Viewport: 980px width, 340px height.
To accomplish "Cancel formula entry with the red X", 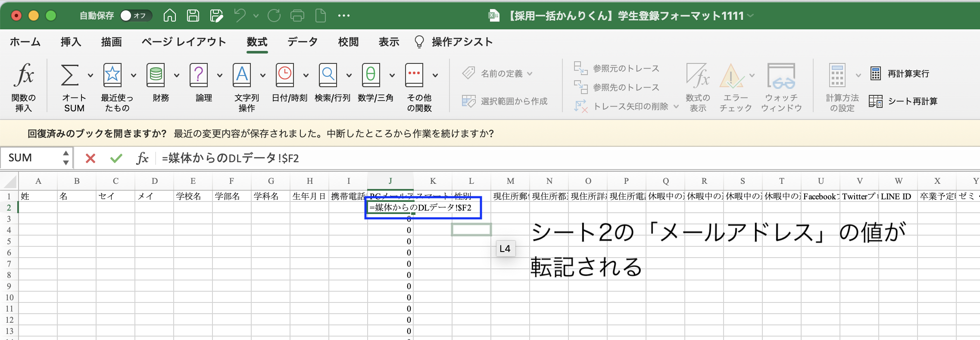I will 90,158.
